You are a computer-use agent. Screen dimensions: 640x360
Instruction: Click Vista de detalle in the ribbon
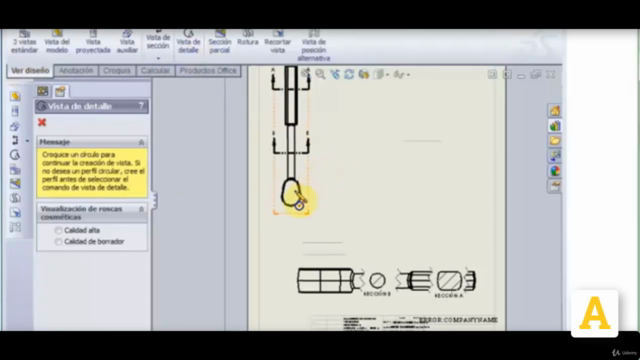click(188, 42)
